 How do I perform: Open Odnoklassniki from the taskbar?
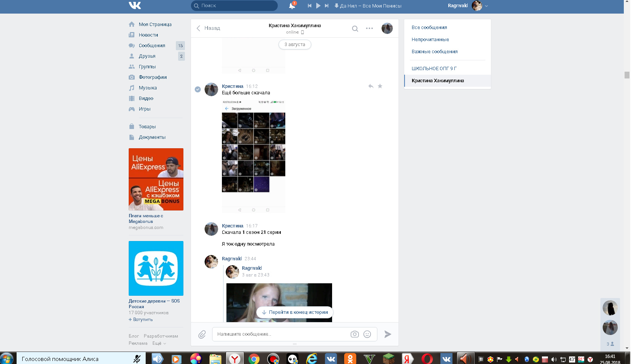click(x=350, y=359)
